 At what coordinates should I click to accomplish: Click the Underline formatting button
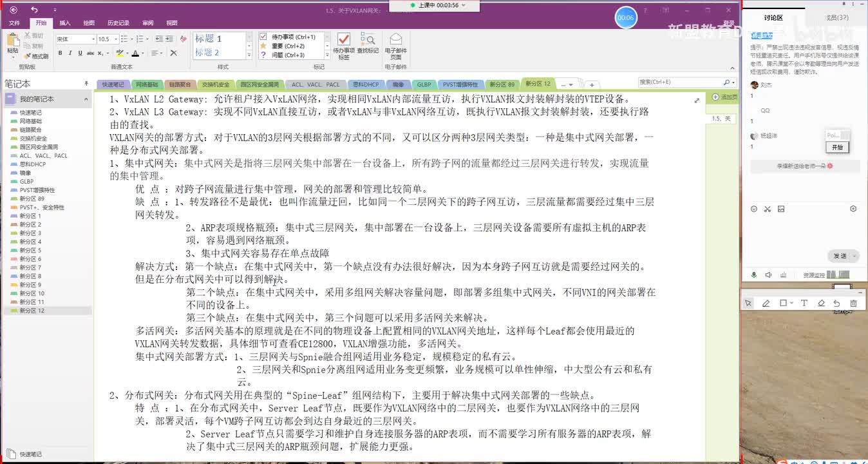[x=80, y=53]
